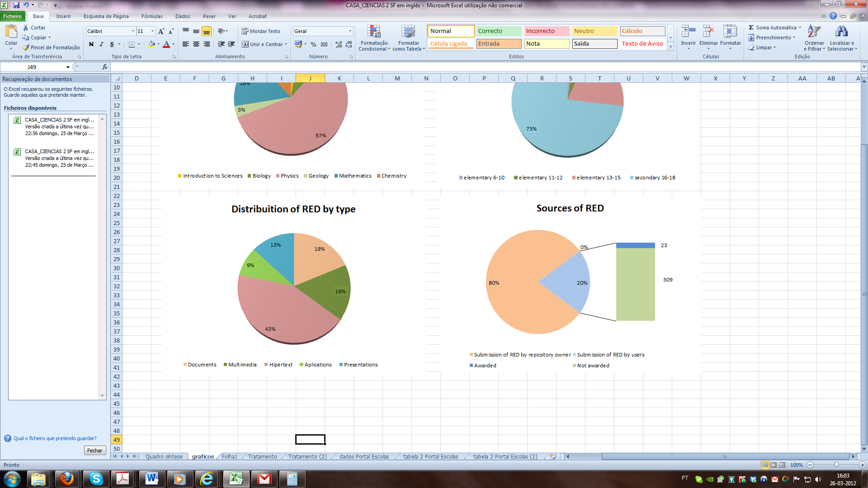
Task: Open the Name Box dropdown arrow
Action: click(x=68, y=67)
